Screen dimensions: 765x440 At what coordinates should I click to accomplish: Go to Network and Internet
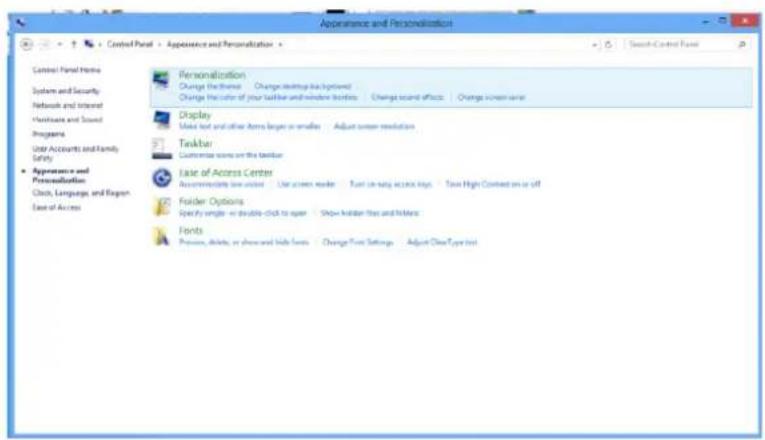point(68,105)
